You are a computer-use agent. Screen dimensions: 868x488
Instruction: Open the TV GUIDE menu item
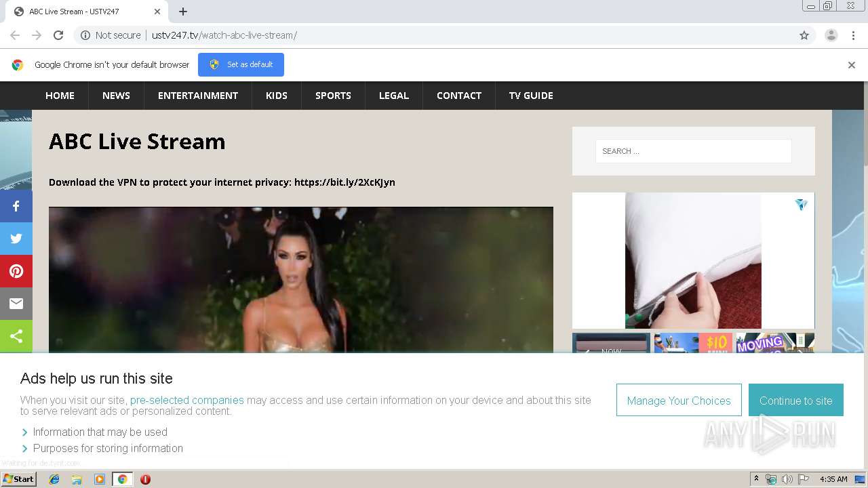[531, 96]
